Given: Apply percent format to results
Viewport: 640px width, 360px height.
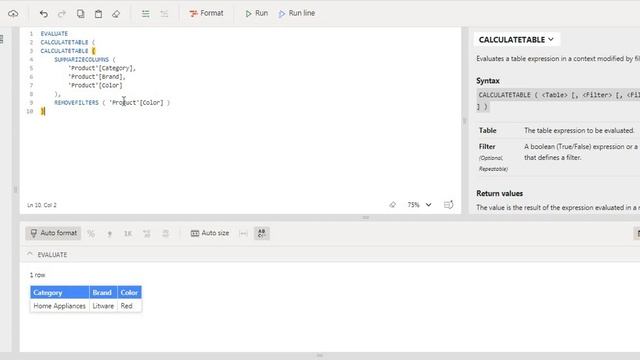Looking at the screenshot, I should (x=91, y=233).
